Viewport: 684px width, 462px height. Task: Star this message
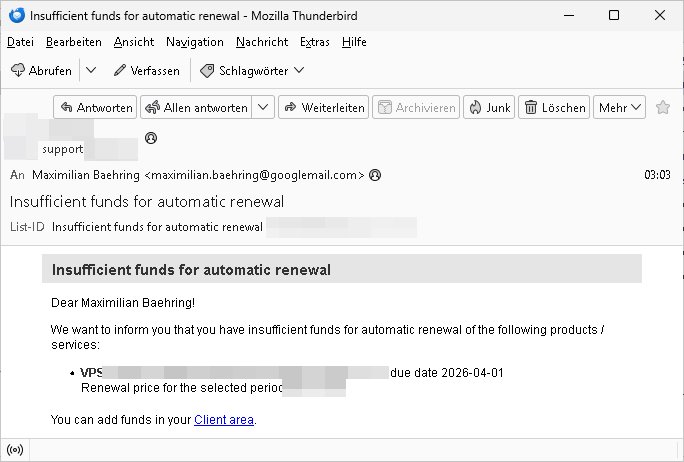[x=662, y=107]
